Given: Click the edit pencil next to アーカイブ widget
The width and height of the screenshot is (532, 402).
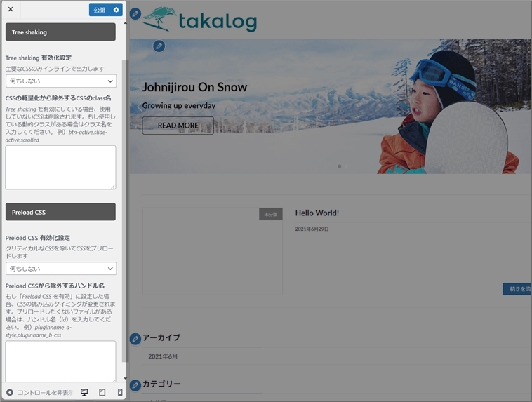Looking at the screenshot, I should tap(135, 339).
